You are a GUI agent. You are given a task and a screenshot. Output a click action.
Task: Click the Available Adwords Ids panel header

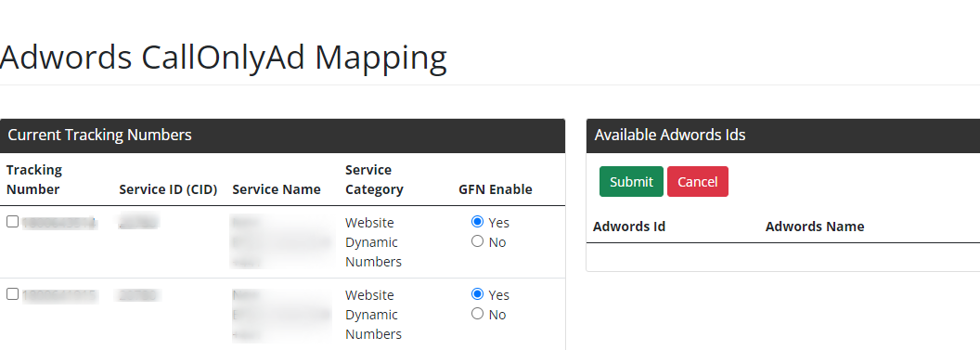click(x=783, y=136)
